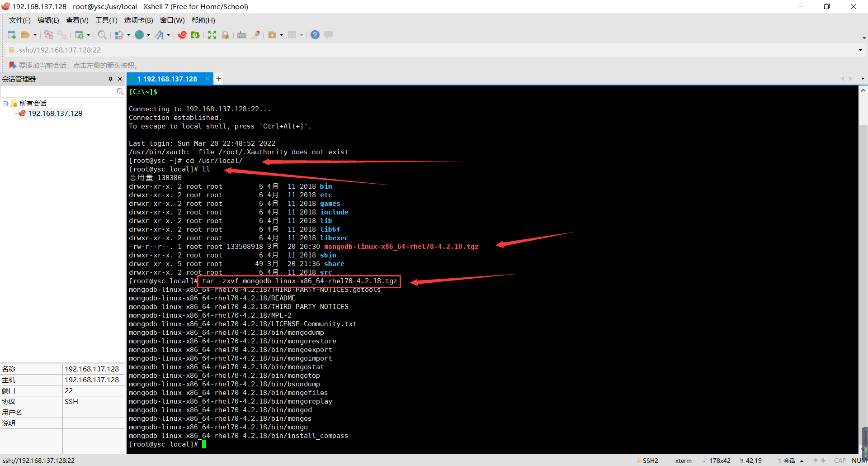
Task: Open session Properties gear icon
Action: 79,35
